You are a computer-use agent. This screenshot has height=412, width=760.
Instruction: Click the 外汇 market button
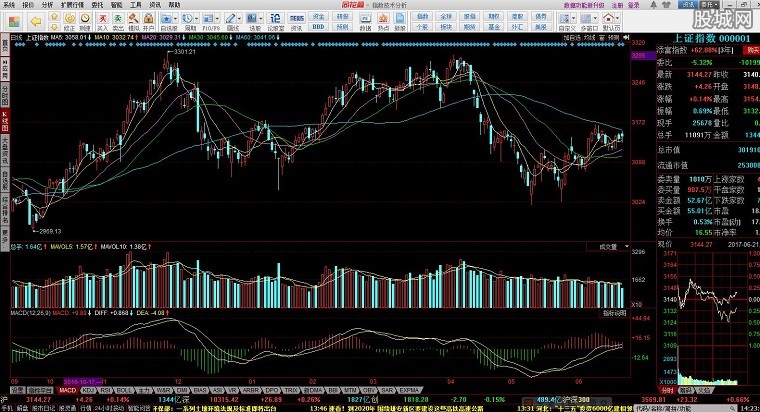517,27
